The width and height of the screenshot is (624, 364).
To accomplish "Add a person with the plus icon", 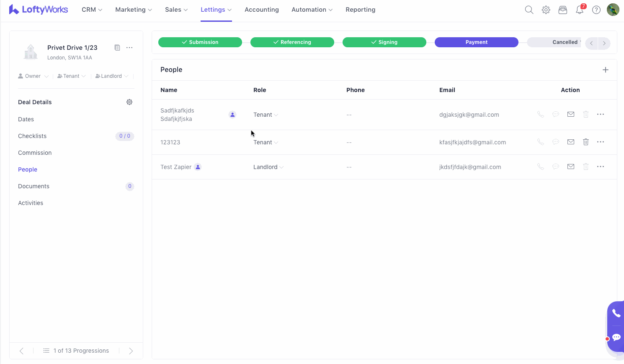I will [x=605, y=70].
